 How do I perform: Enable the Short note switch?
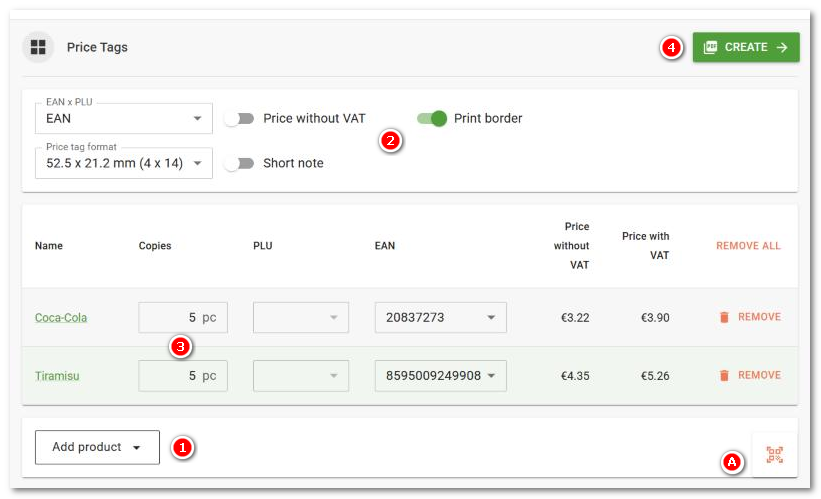pos(240,163)
